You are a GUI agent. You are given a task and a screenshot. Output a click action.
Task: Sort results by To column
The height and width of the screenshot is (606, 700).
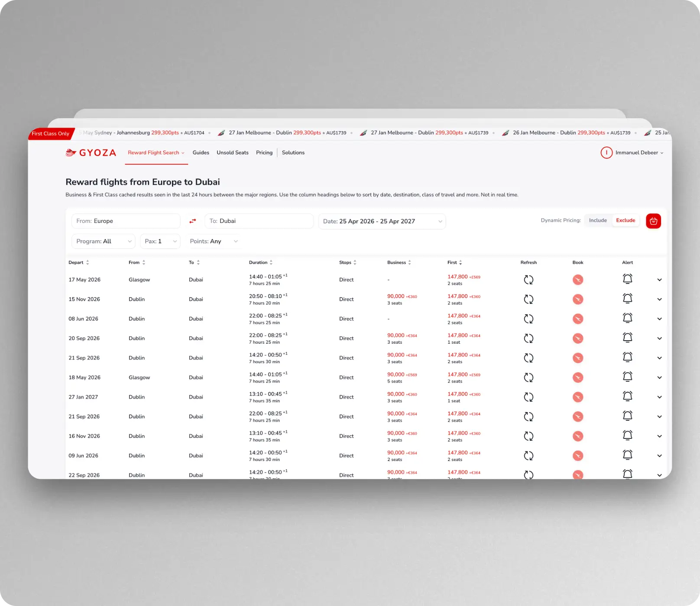tap(194, 263)
